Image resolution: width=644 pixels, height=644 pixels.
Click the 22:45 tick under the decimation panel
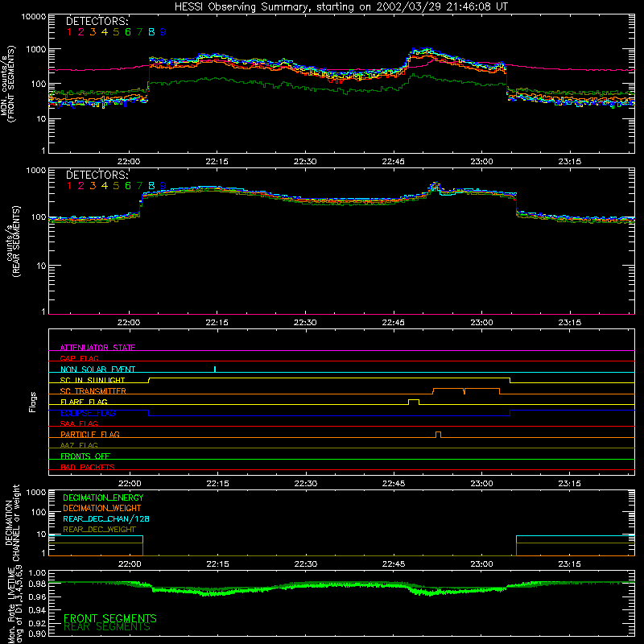(x=394, y=564)
